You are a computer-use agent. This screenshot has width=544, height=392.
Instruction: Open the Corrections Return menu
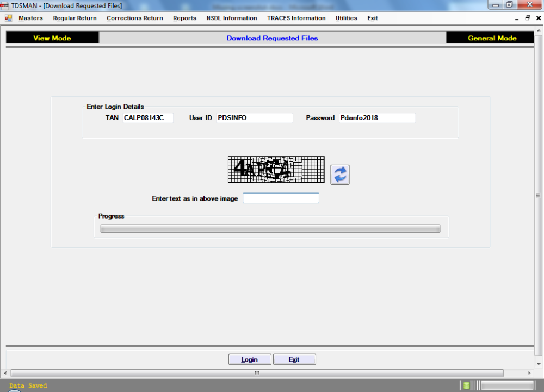point(134,18)
